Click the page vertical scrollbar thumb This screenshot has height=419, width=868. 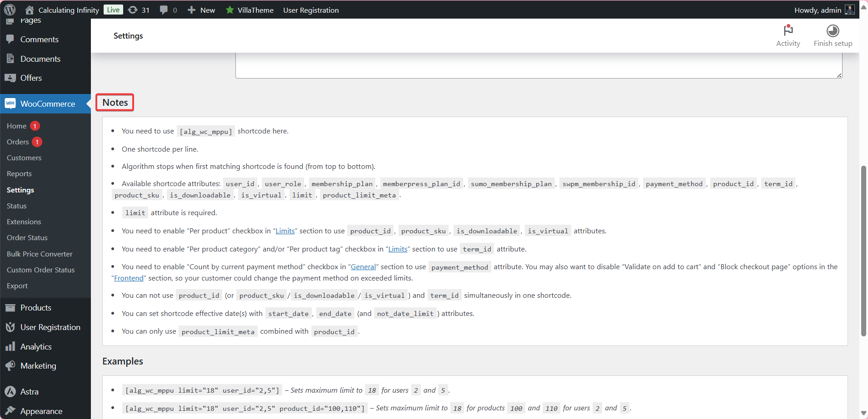863,251
